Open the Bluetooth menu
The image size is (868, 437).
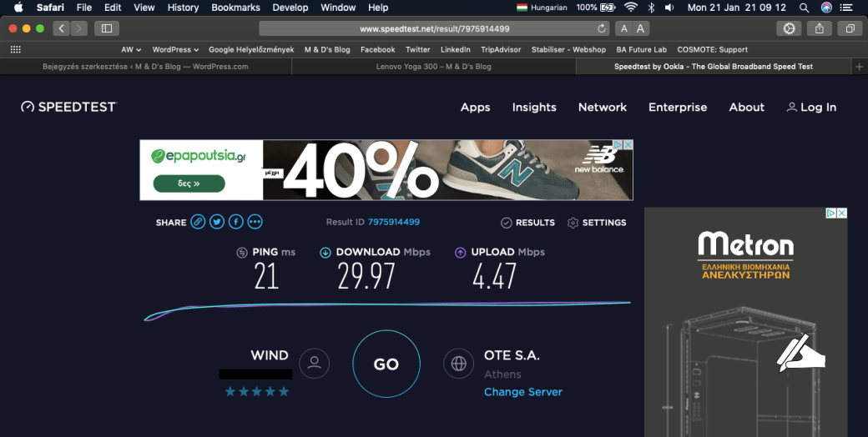652,8
